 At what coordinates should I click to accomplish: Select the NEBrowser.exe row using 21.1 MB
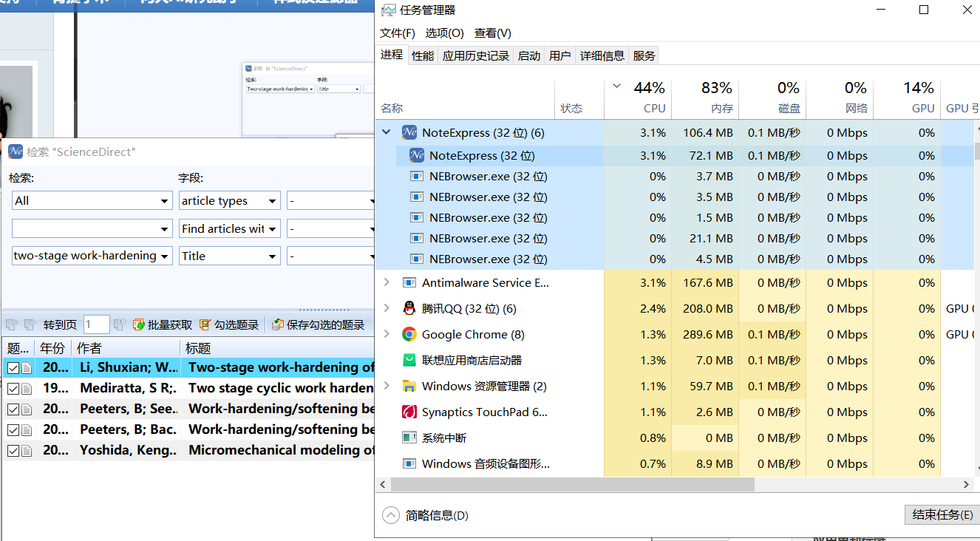click(x=674, y=239)
